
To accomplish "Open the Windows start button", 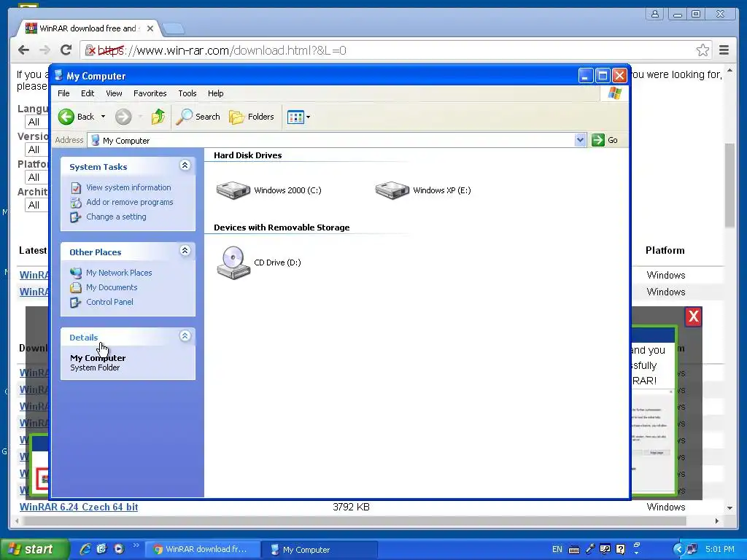I will (x=34, y=549).
